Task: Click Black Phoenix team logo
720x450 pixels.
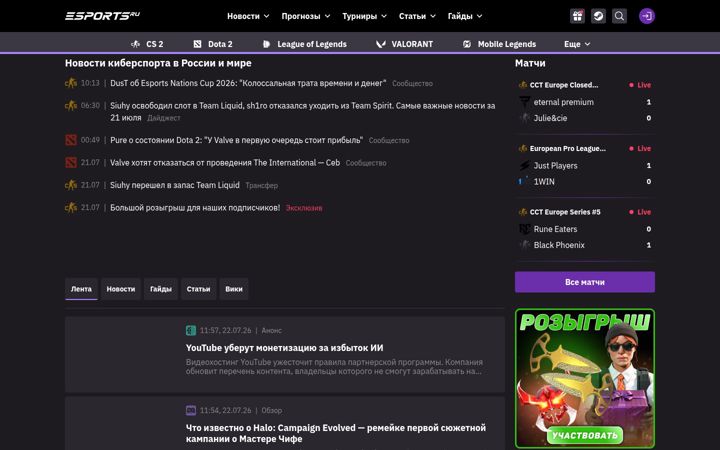Action: click(x=524, y=245)
